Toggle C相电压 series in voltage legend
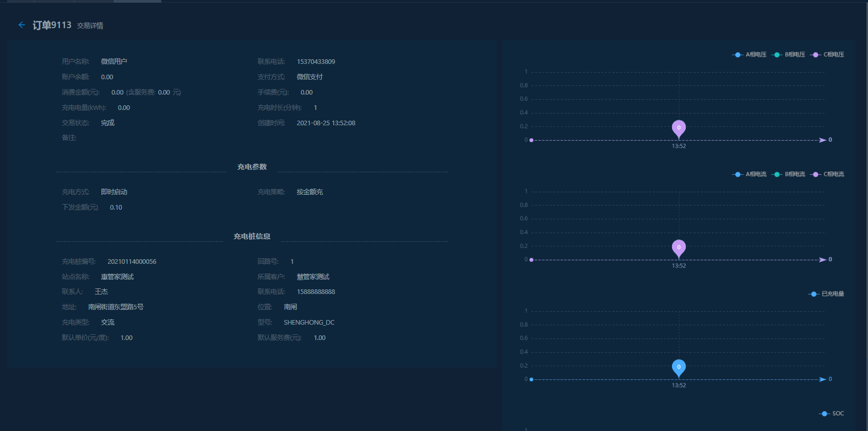 (828, 55)
